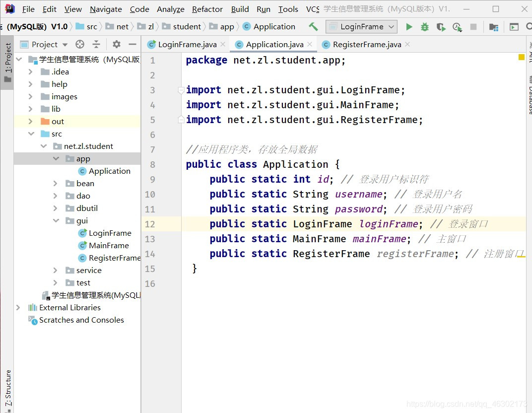Viewport: 532px width, 413px height.
Task: Switch to the RegisterFrame.java editor tab
Action: (367, 45)
